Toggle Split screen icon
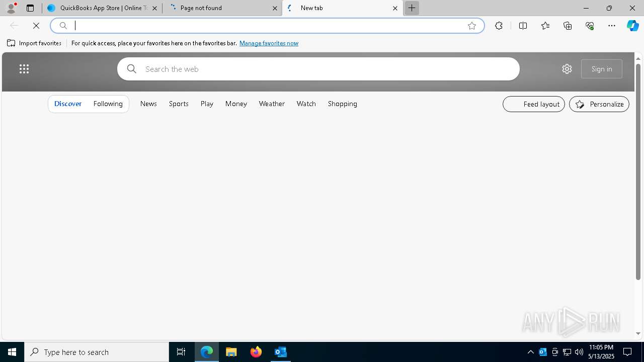Viewport: 644px width, 362px height. (523, 26)
